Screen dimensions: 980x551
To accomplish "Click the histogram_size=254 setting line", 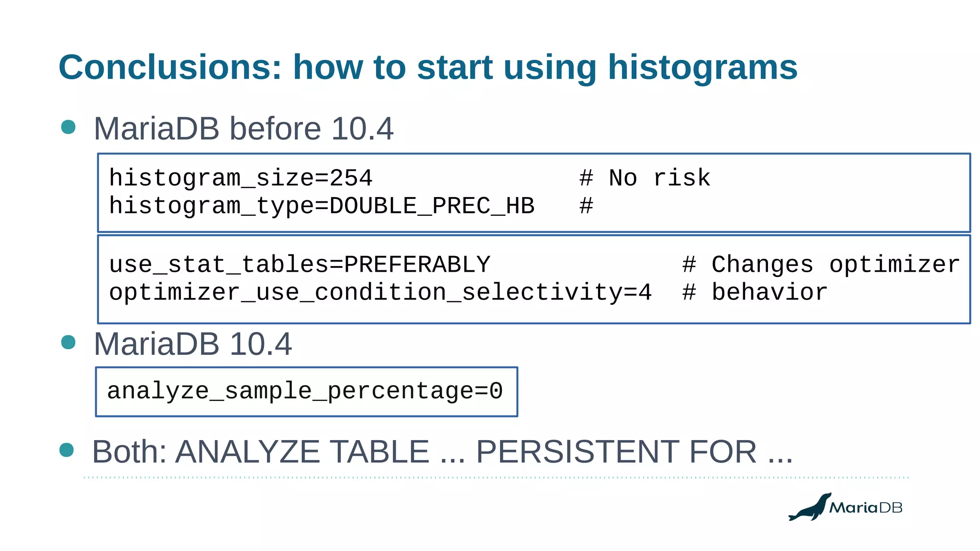I will click(x=241, y=178).
